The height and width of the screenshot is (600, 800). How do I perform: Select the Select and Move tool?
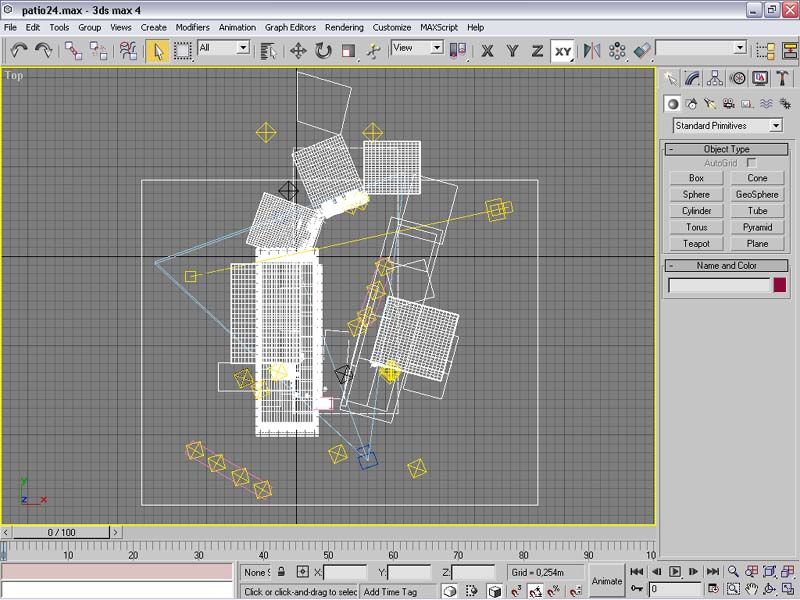298,51
